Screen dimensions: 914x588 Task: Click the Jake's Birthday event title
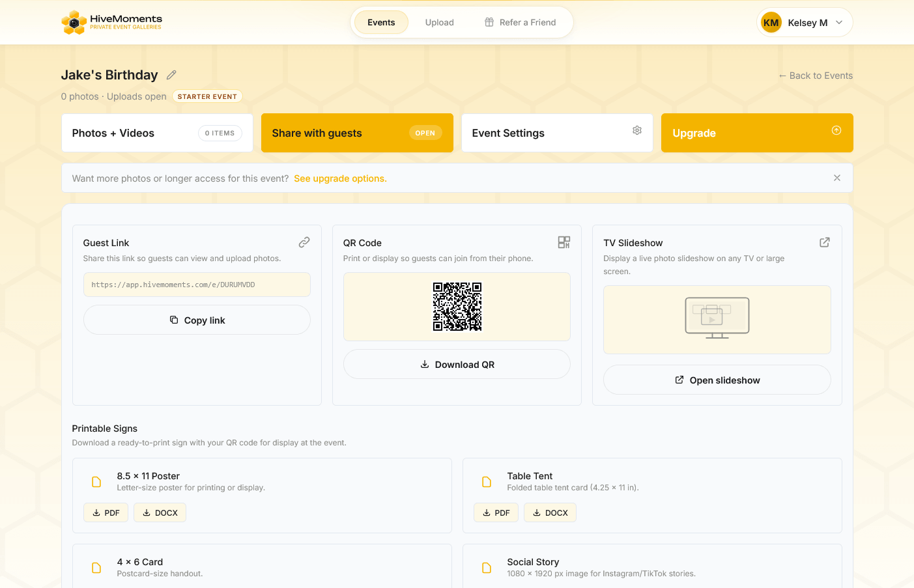click(109, 75)
